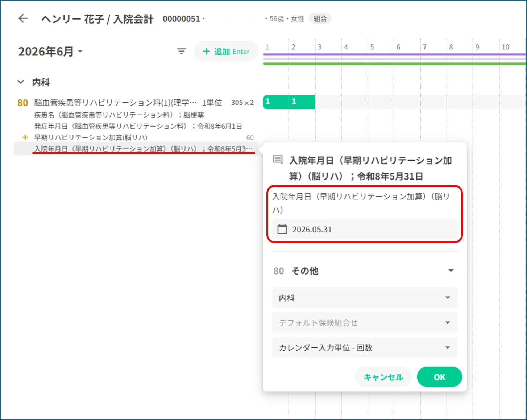Viewport: 527px width, 420px height.
Task: Go back with the left arrow icon
Action: tap(23, 18)
